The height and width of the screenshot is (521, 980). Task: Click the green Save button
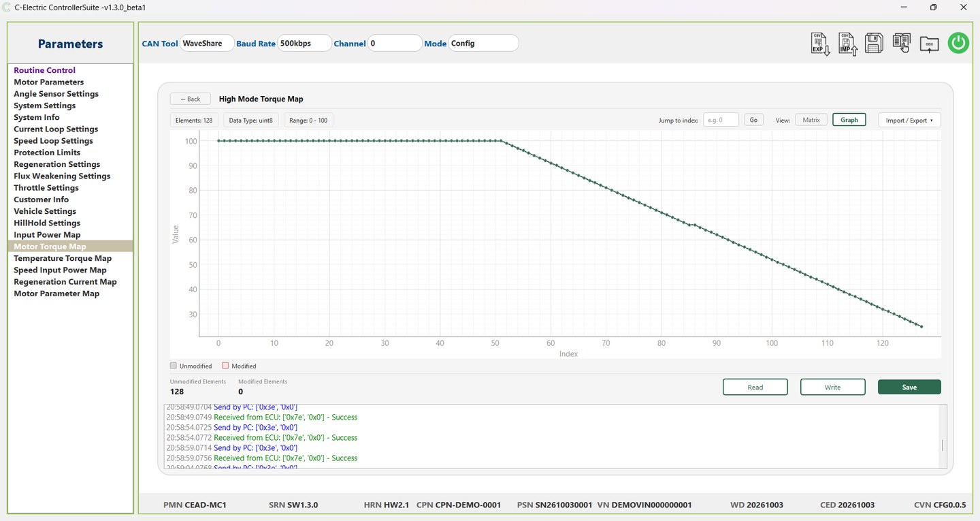point(909,387)
